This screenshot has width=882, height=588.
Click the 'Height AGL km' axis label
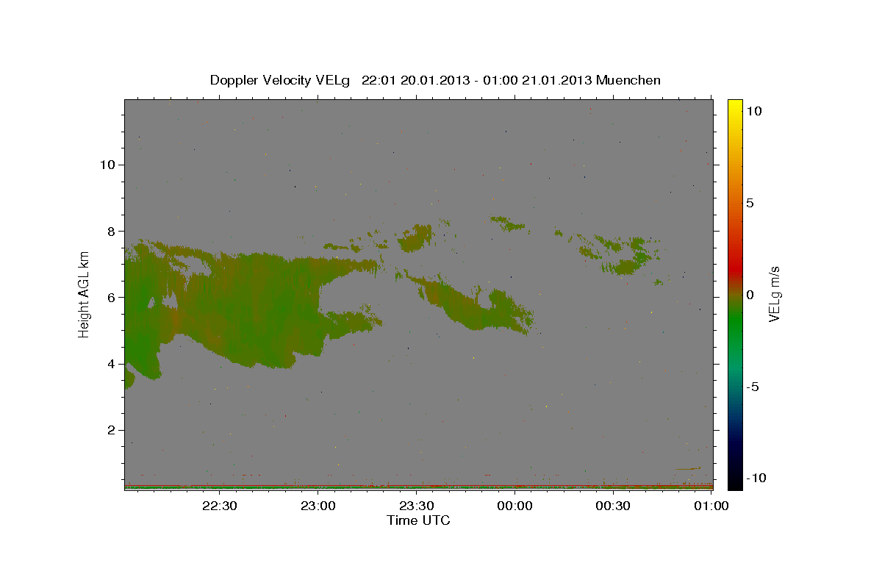click(x=84, y=294)
